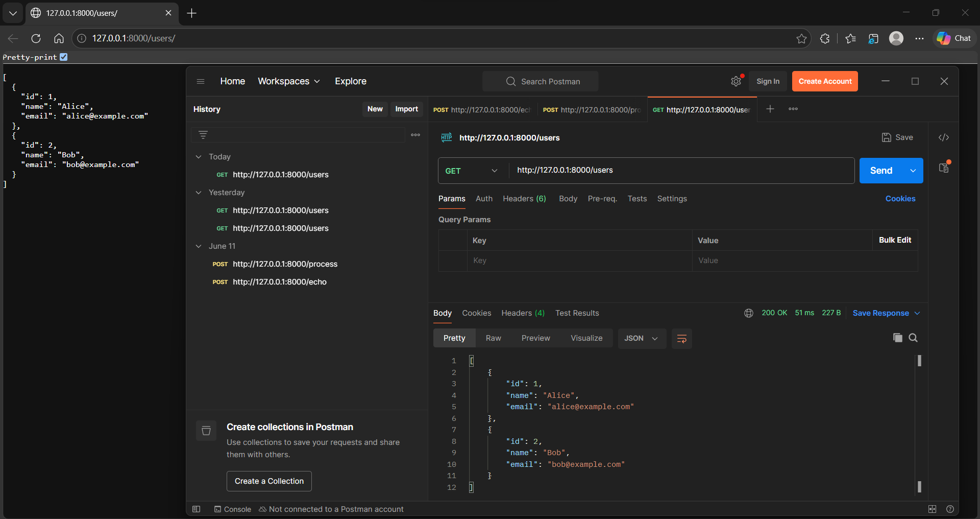Open the help icon in status bar
This screenshot has height=519, width=980.
950,509
